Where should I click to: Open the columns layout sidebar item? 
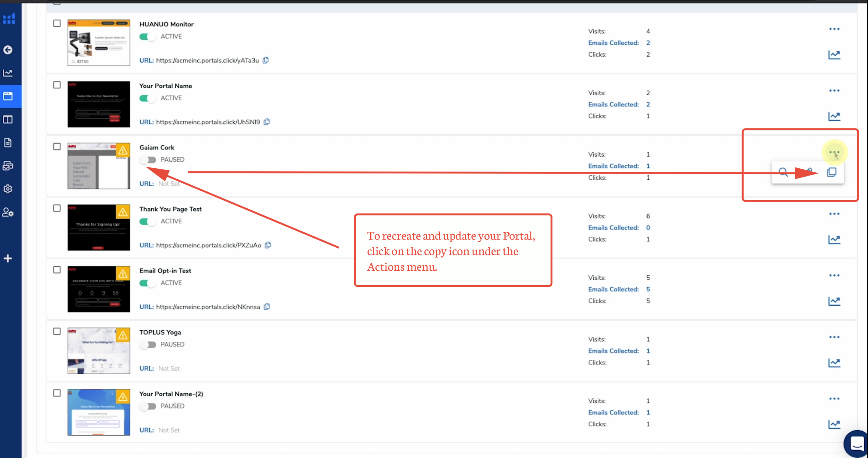pos(8,120)
